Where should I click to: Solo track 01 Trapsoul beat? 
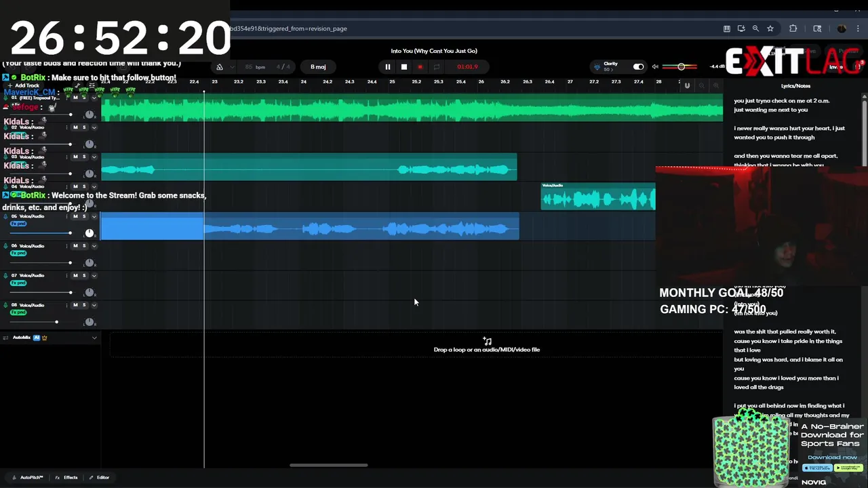coord(84,98)
